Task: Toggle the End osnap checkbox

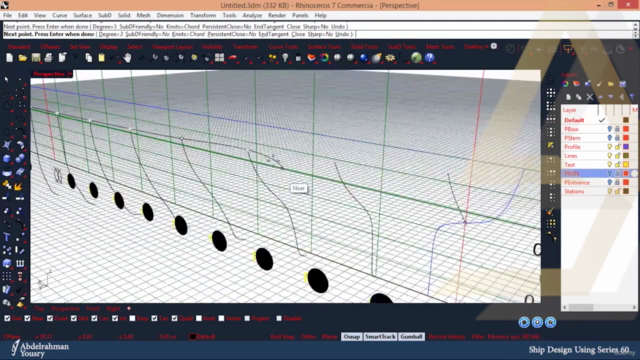Action: pos(7,318)
